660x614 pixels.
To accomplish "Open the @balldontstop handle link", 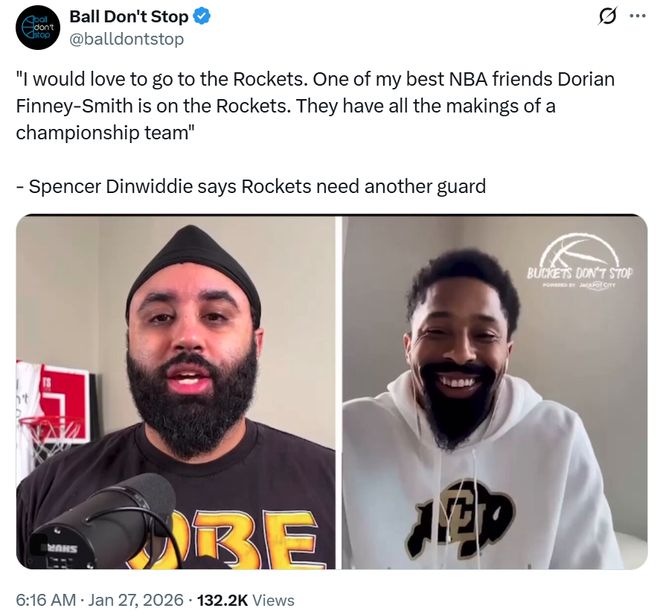I will point(126,39).
